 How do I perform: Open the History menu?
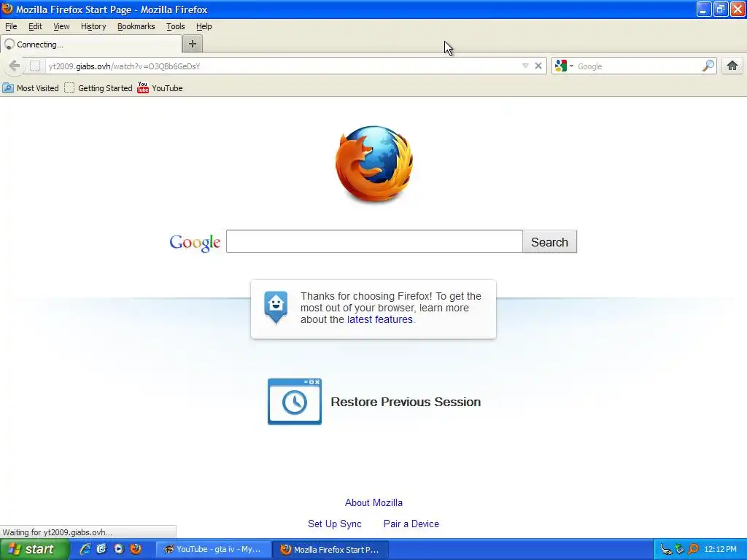click(93, 26)
